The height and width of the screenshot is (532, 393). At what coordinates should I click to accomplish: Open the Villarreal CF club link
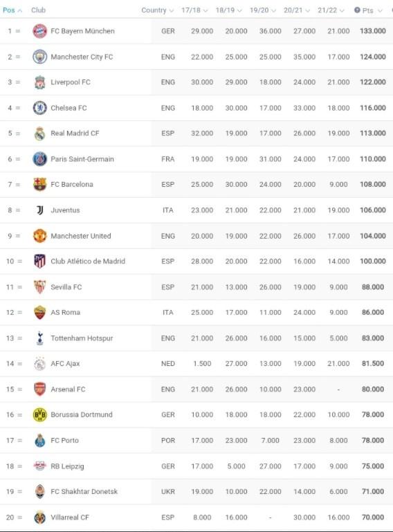[70, 517]
